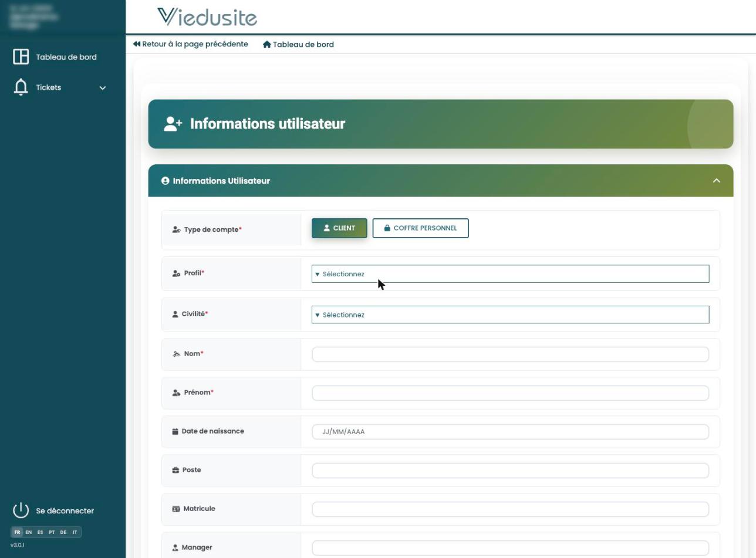This screenshot has width=756, height=558.
Task: Click the Prénom row icon
Action: pyautogui.click(x=176, y=393)
